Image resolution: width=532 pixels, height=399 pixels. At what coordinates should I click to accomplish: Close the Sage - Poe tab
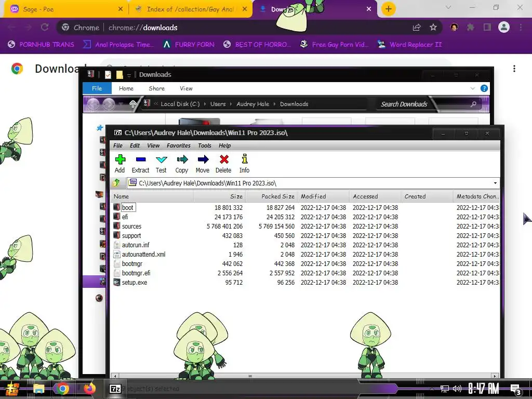(121, 9)
